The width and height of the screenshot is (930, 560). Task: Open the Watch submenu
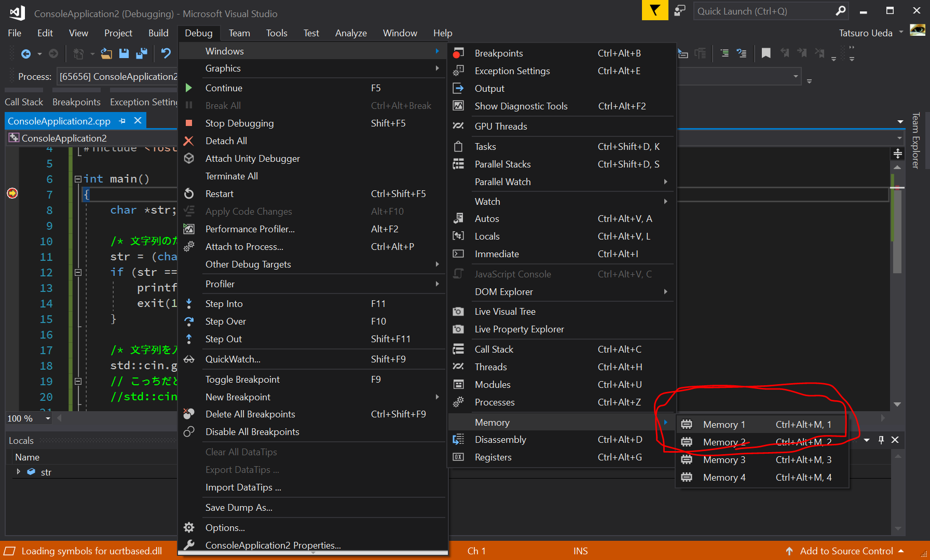562,202
